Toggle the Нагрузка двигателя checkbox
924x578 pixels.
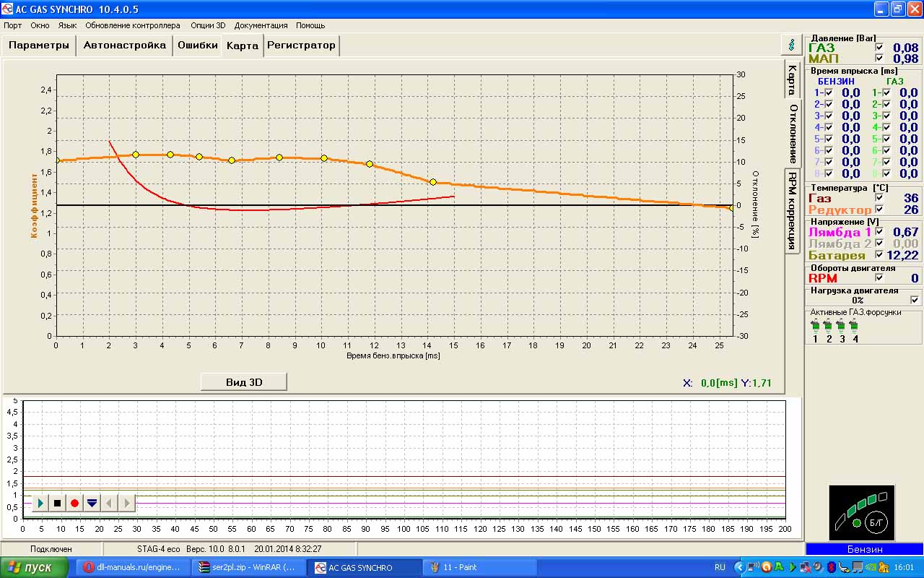[915, 300]
